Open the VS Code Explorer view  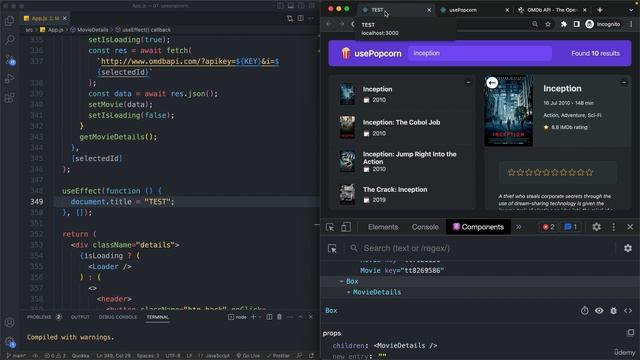click(9, 20)
